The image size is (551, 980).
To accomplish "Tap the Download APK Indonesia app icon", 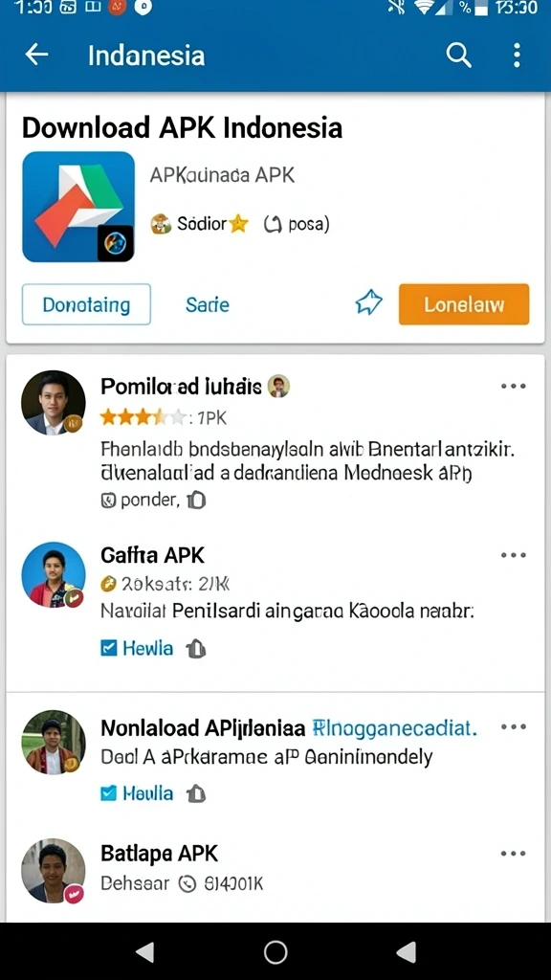I will (x=78, y=207).
